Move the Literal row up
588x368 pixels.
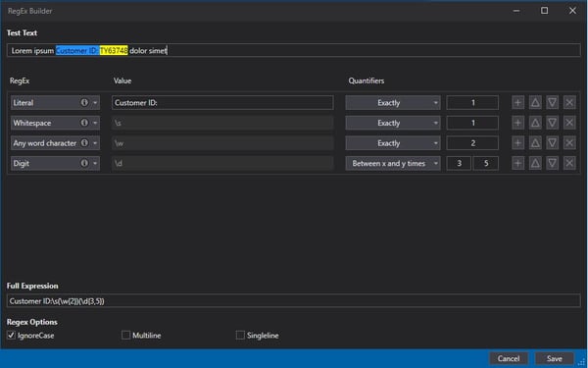coord(535,102)
